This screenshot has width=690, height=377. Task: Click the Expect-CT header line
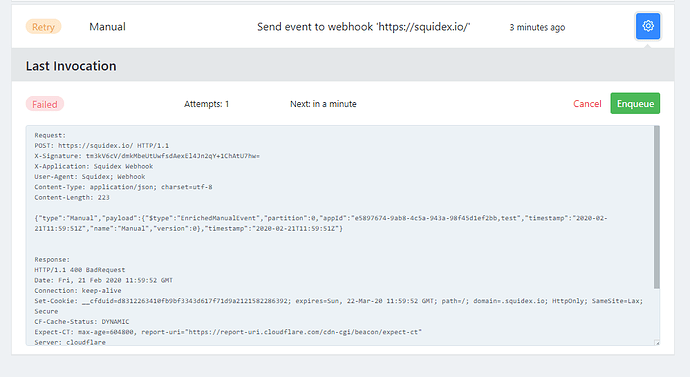[x=228, y=332]
